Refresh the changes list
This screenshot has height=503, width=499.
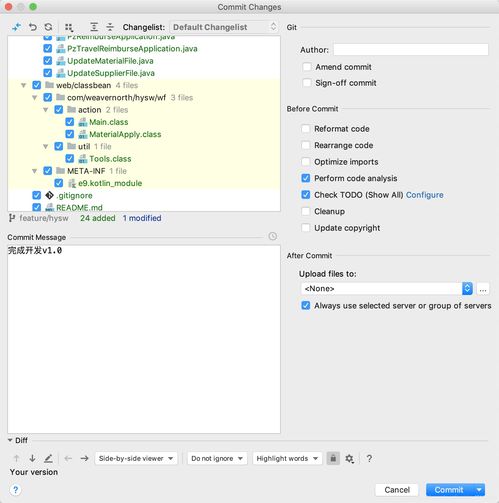pyautogui.click(x=49, y=27)
